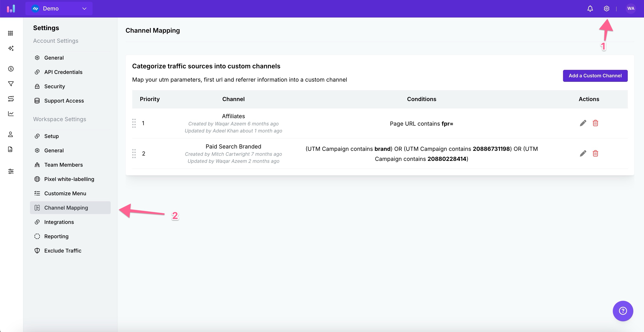Screen dimensions: 644x332
Task: Select the reports document icon in sidebar
Action: coord(11,149)
